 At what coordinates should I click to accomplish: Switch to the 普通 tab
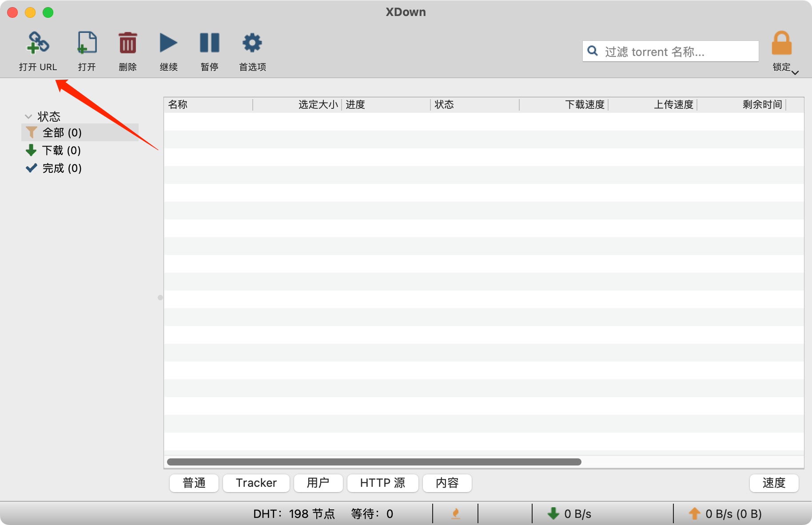[x=194, y=483]
